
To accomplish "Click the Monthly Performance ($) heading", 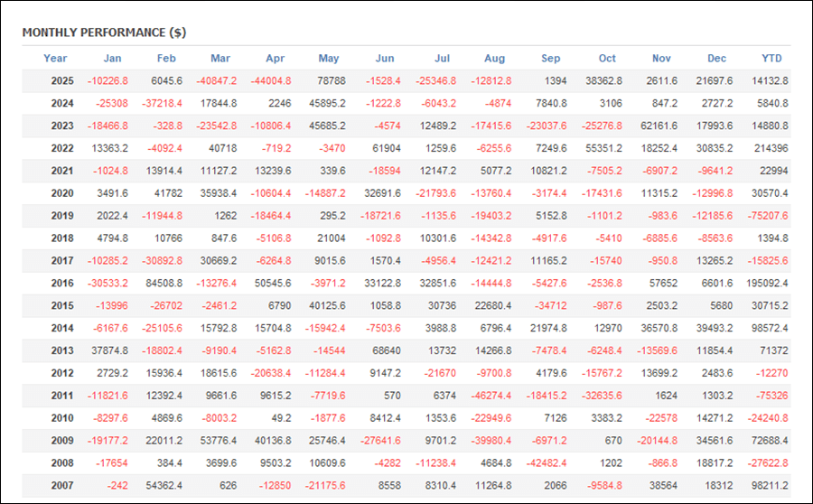I will (x=104, y=33).
